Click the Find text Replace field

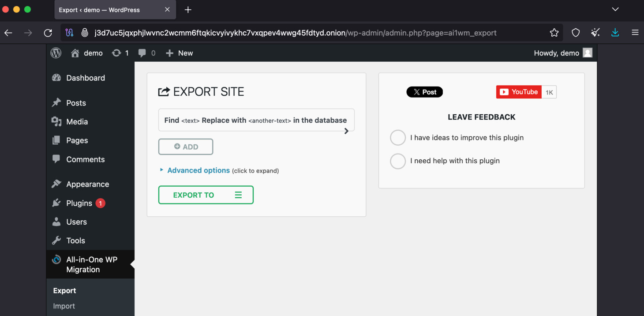click(256, 120)
